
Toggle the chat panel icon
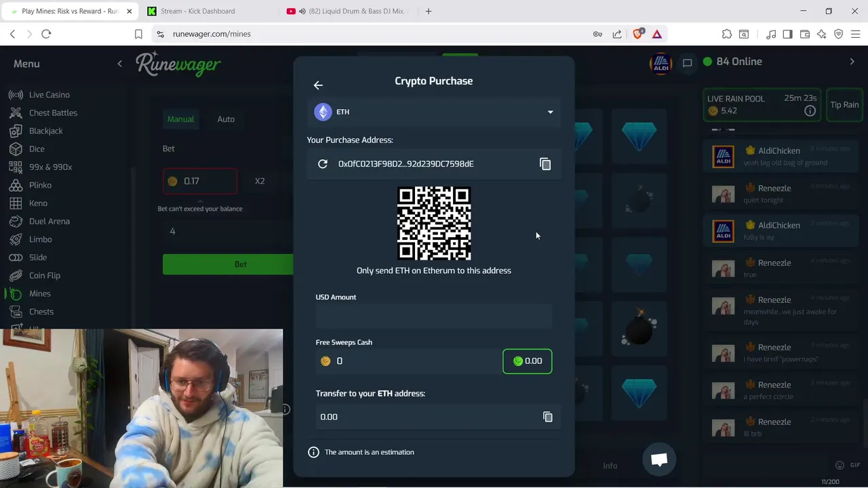tap(687, 63)
